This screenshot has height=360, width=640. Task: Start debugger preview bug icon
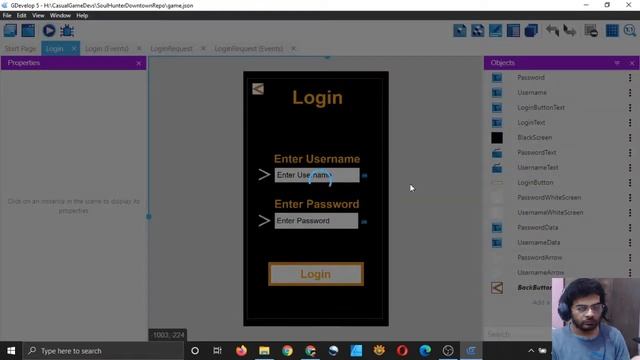tap(67, 31)
